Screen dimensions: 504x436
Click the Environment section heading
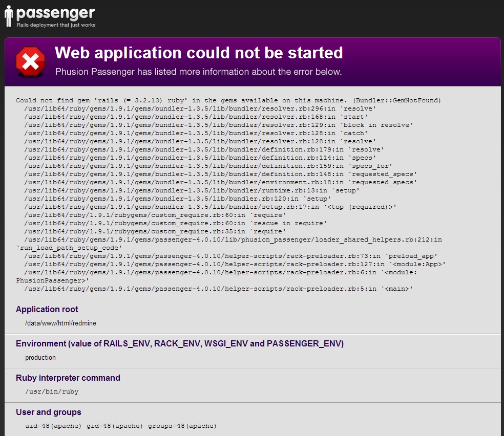point(180,343)
